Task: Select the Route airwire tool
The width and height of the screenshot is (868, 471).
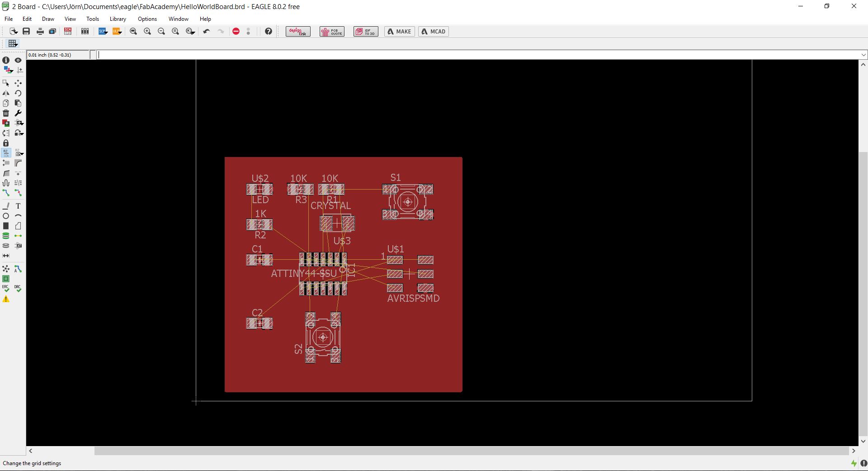Action: (x=6, y=193)
